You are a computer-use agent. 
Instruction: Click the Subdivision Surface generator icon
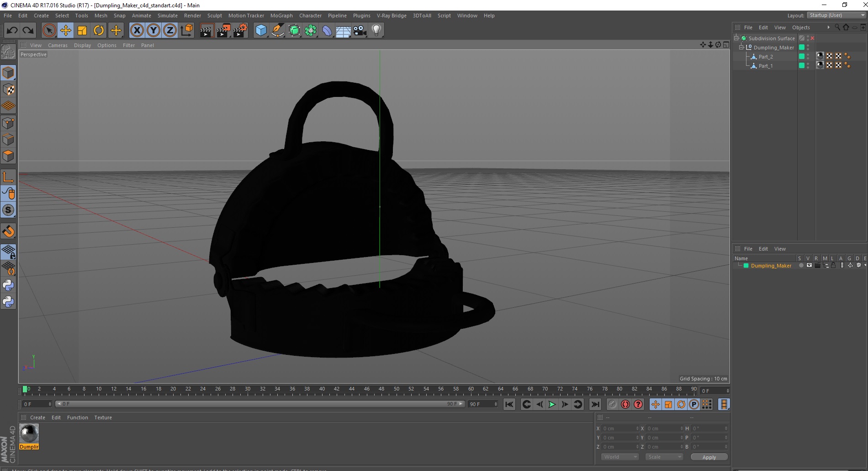coord(294,31)
